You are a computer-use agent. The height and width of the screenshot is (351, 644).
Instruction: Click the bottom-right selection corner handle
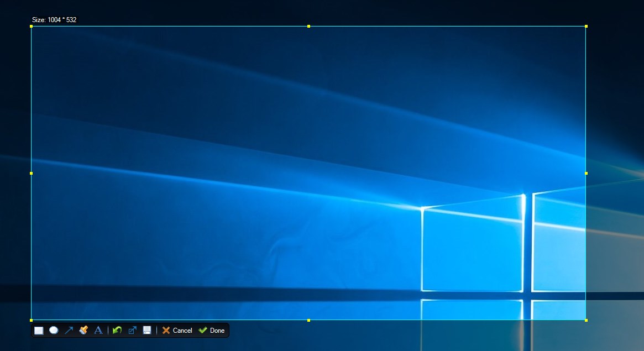tap(586, 320)
